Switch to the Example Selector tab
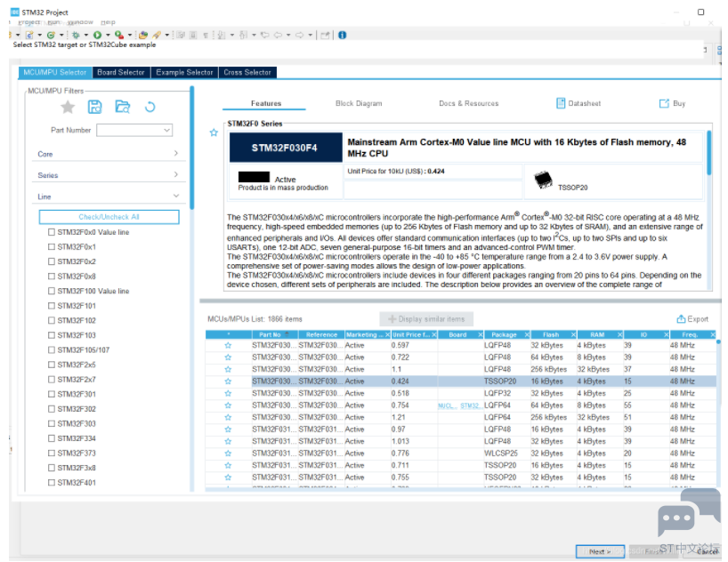 pyautogui.click(x=184, y=72)
